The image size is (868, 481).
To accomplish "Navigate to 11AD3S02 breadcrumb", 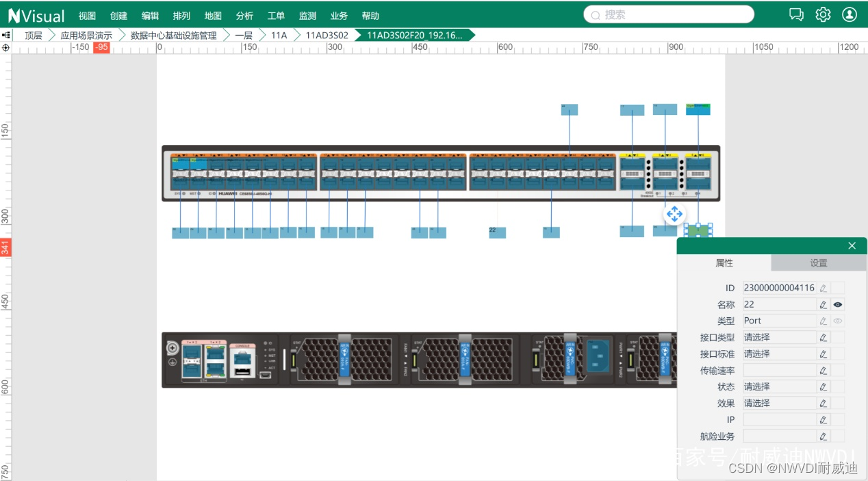I will click(327, 35).
